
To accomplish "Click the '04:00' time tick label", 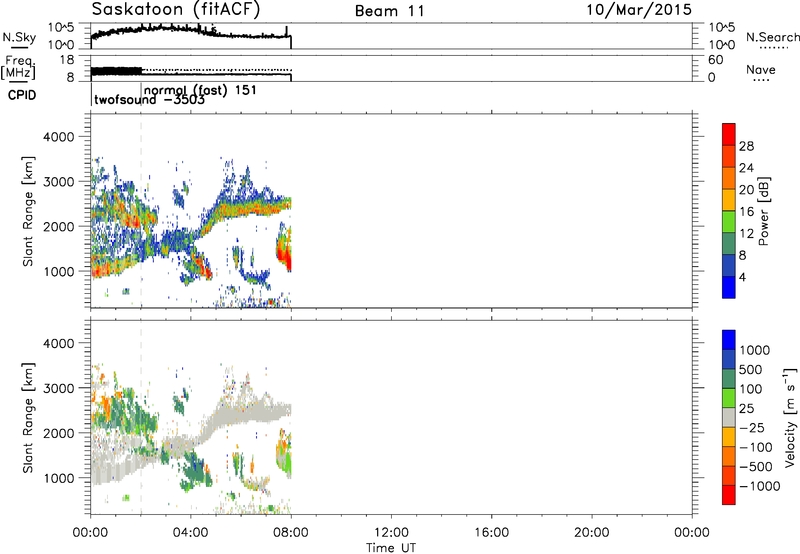I will pyautogui.click(x=190, y=533).
